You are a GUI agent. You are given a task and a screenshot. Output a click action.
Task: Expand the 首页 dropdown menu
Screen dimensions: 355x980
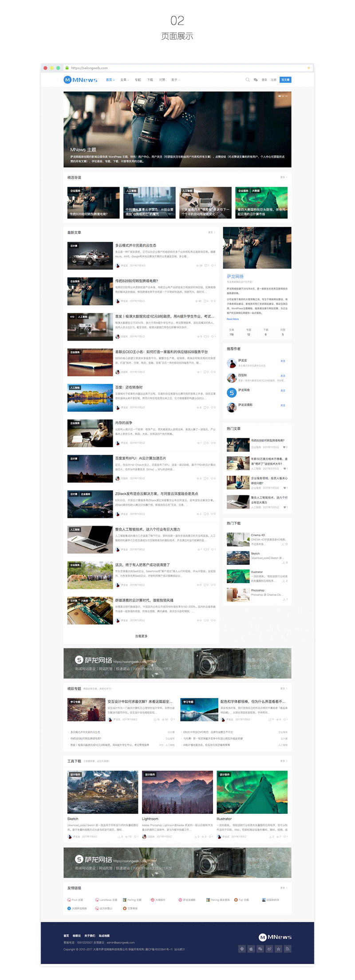pos(110,80)
